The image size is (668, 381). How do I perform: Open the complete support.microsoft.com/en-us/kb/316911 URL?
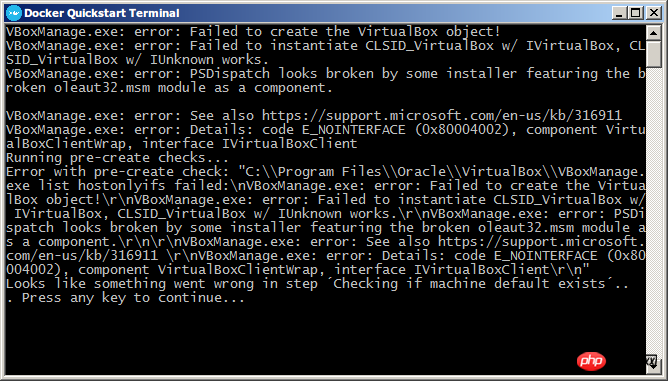coord(442,115)
